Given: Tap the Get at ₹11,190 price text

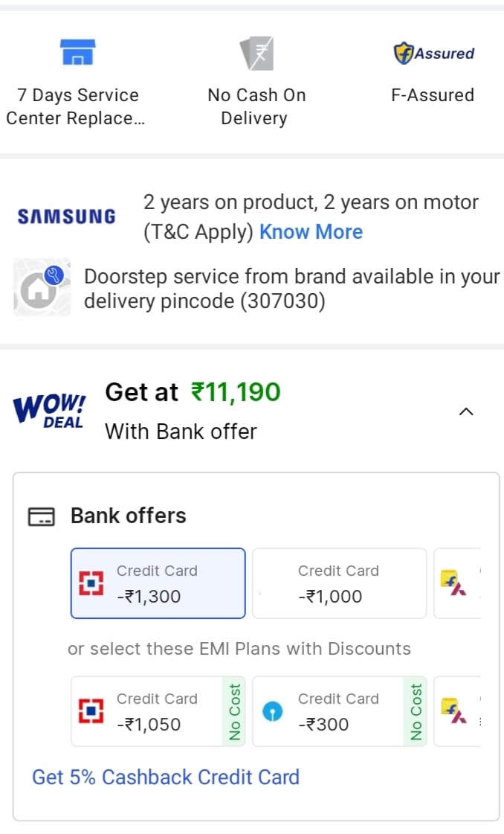Looking at the screenshot, I should tap(193, 392).
